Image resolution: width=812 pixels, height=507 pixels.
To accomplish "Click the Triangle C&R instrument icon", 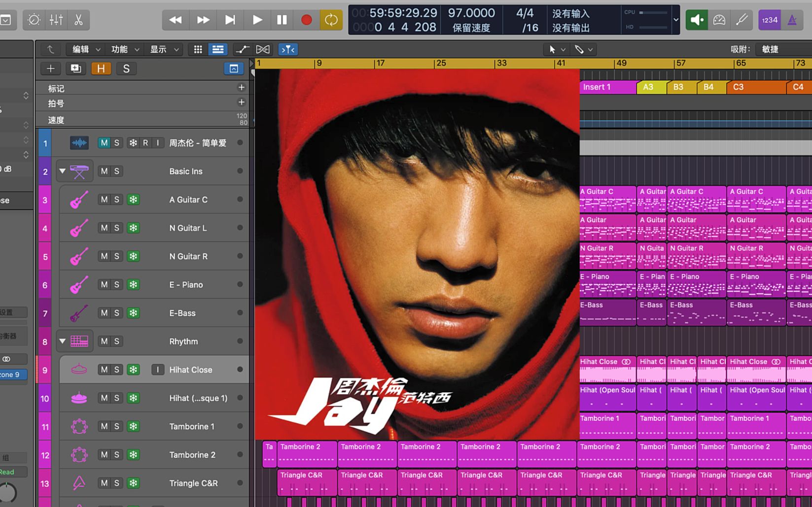I will [79, 483].
